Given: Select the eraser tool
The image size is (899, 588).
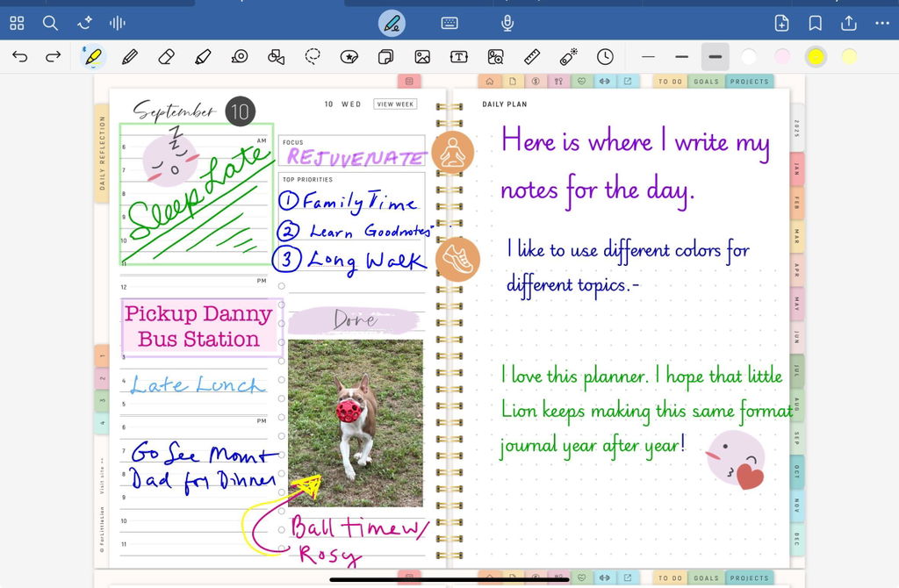Looking at the screenshot, I should coord(166,57).
